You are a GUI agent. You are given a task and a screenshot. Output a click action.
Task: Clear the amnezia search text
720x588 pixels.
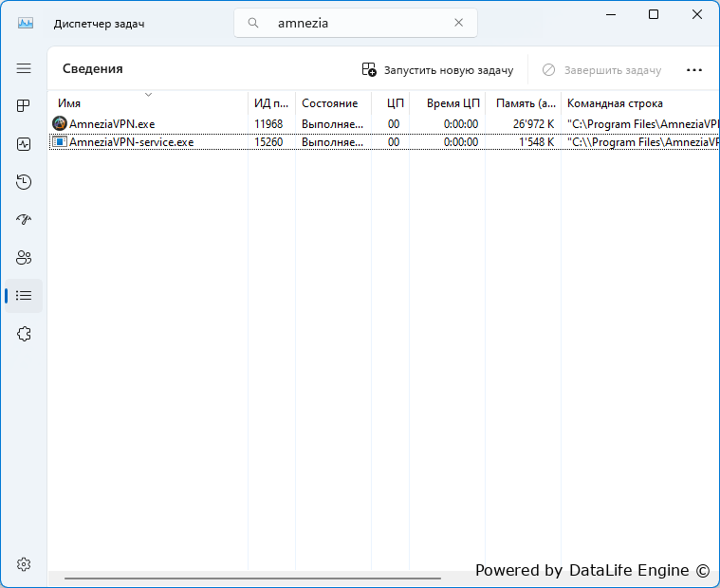pyautogui.click(x=458, y=23)
